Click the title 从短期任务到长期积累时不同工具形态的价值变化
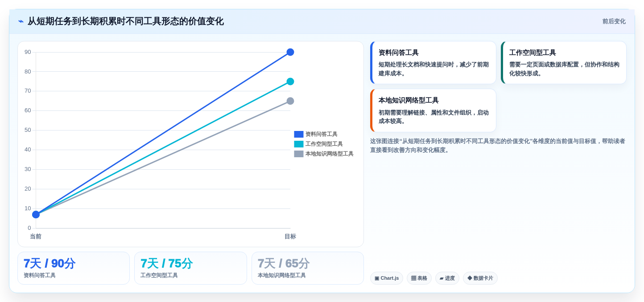Image resolution: width=644 pixels, height=302 pixels. point(126,21)
